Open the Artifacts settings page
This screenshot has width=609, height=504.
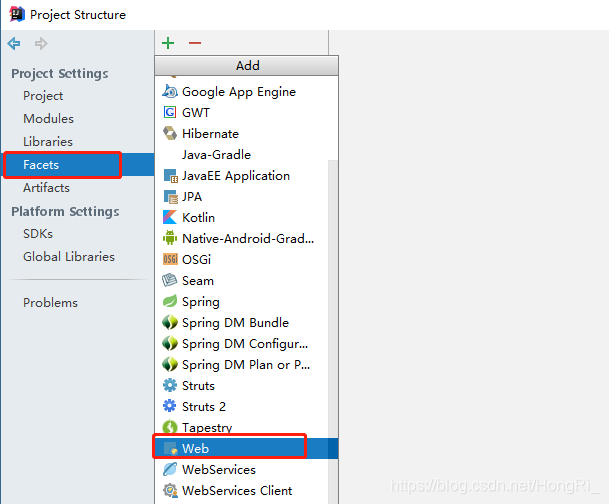pos(46,188)
